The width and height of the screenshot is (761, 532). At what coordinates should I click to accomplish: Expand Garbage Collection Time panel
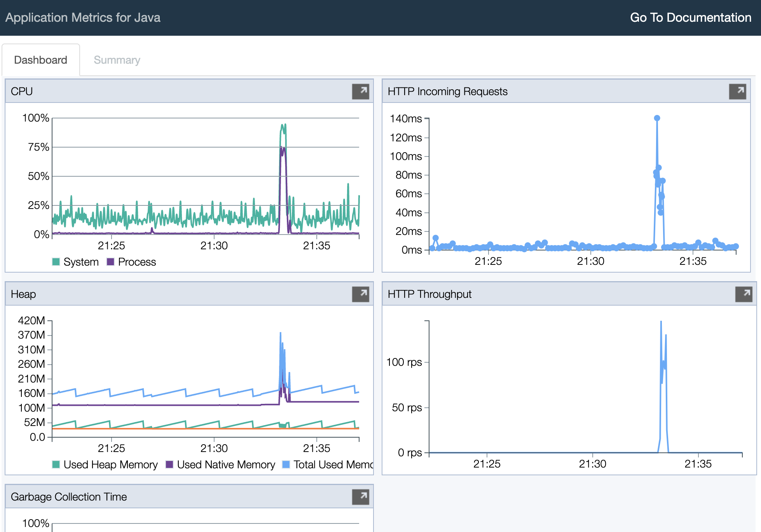click(360, 497)
